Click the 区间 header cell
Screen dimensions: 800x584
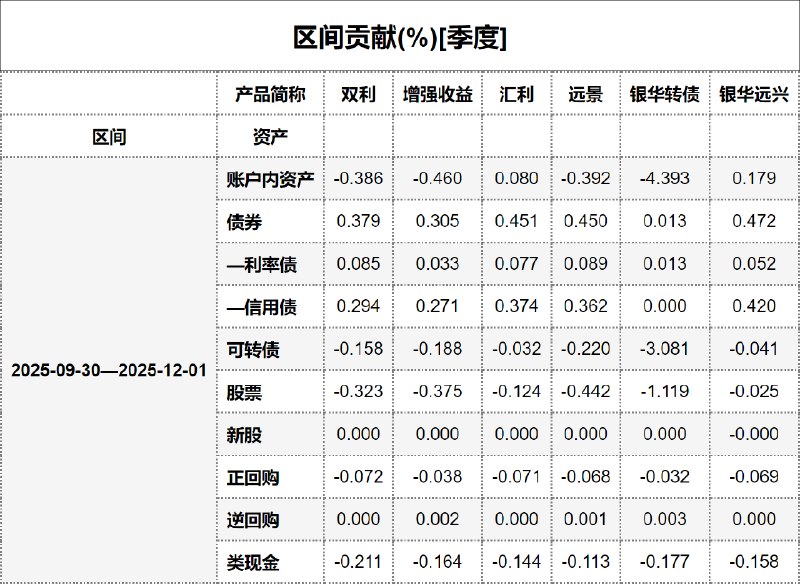point(109,137)
